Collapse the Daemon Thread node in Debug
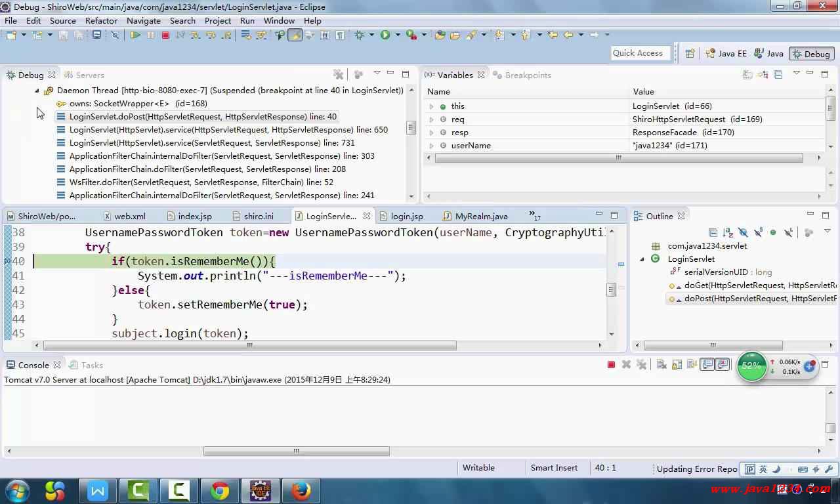Viewport: 840px width, 504px height. click(37, 91)
